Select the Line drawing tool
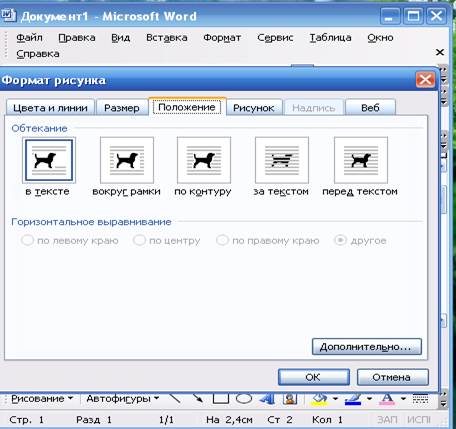 (x=175, y=398)
